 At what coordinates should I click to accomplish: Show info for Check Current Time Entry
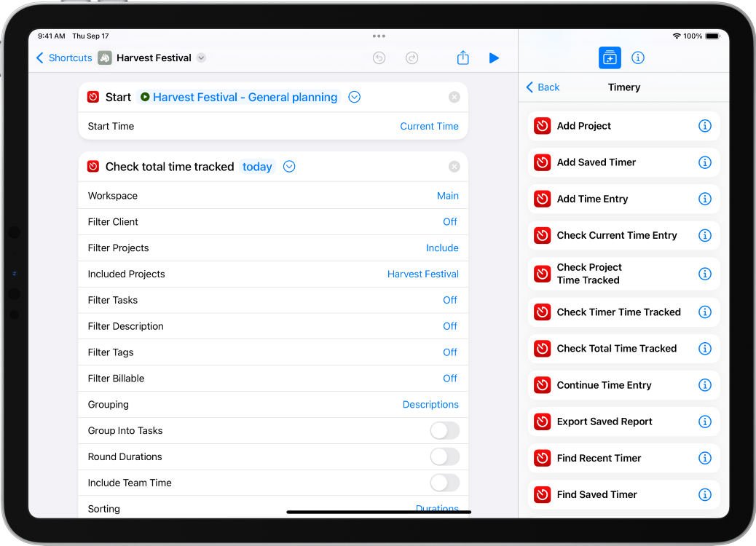pos(705,235)
